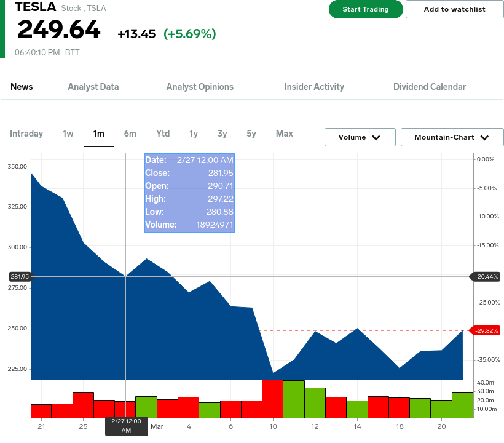The image size is (504, 443).
Task: Switch chart to 6m range
Action: (x=130, y=134)
